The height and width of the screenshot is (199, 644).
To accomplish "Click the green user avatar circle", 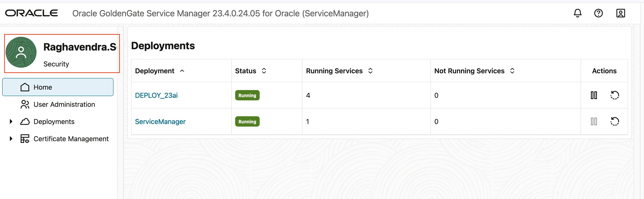I will (x=21, y=52).
